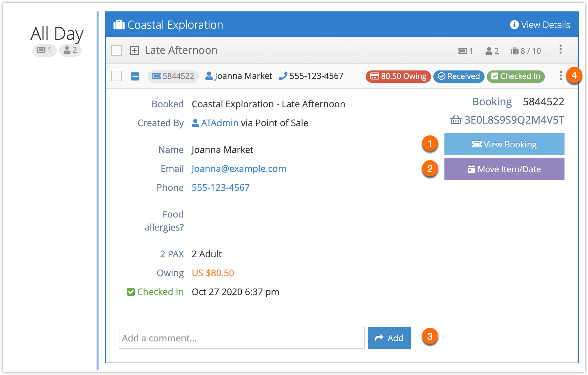This screenshot has height=375, width=588.
Task: Click the 5844522 booking number badge
Action: pyautogui.click(x=173, y=76)
